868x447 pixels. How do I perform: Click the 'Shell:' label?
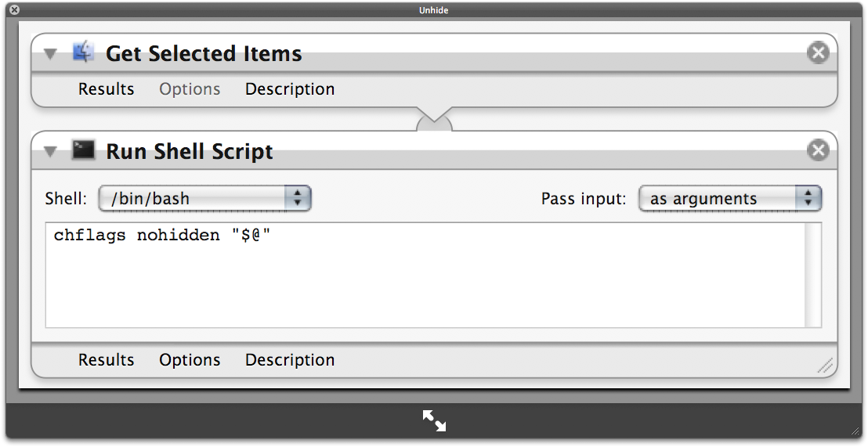coord(66,199)
